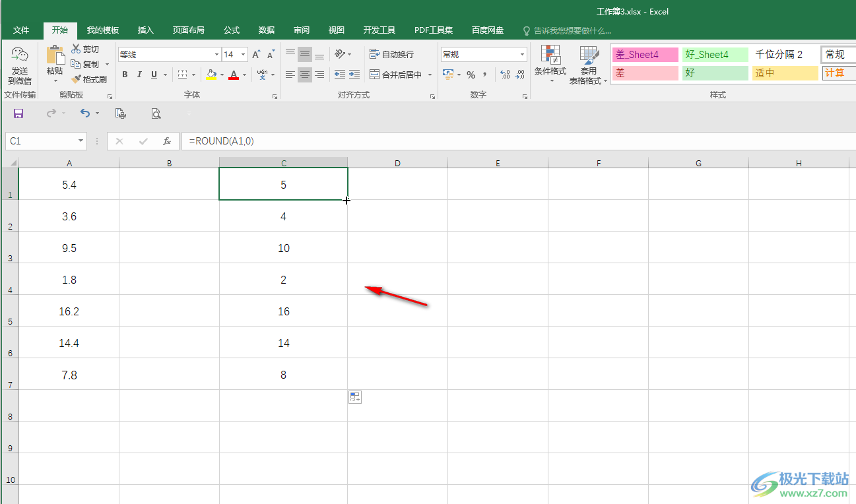Image resolution: width=856 pixels, height=504 pixels.
Task: Toggle middle vertical alignment
Action: [x=305, y=54]
